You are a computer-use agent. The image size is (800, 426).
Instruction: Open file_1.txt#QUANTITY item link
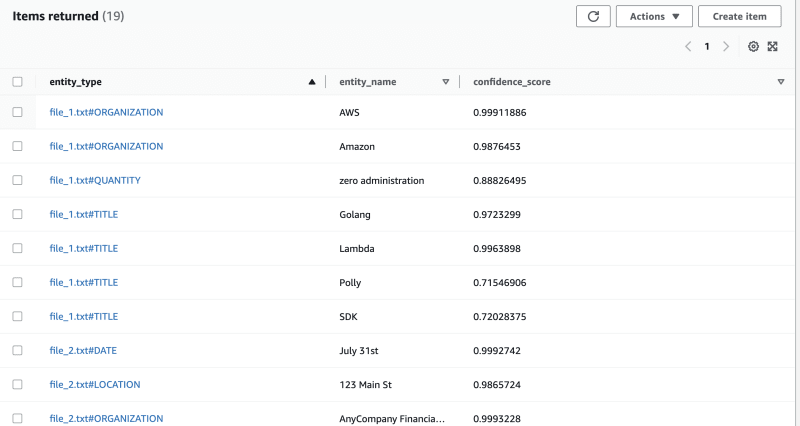click(95, 180)
